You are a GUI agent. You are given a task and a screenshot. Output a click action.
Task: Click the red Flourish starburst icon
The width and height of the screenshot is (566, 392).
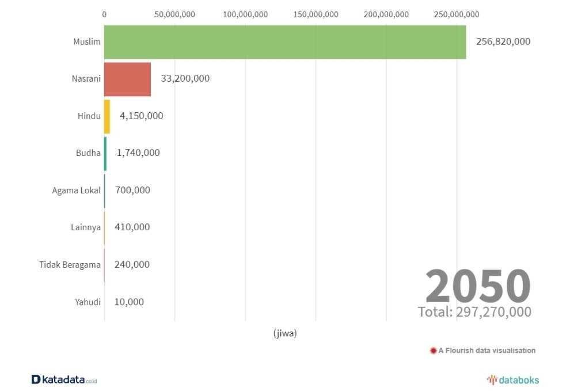click(433, 351)
